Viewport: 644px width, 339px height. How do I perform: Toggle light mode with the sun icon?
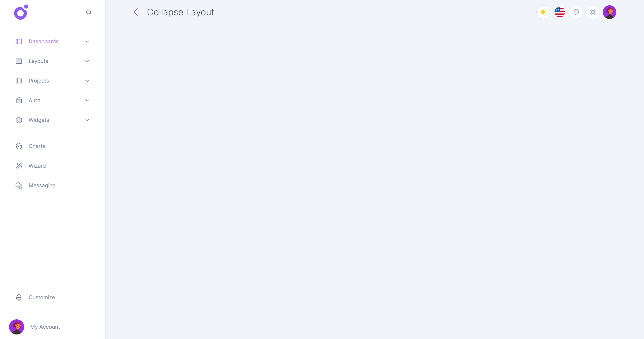pyautogui.click(x=543, y=12)
